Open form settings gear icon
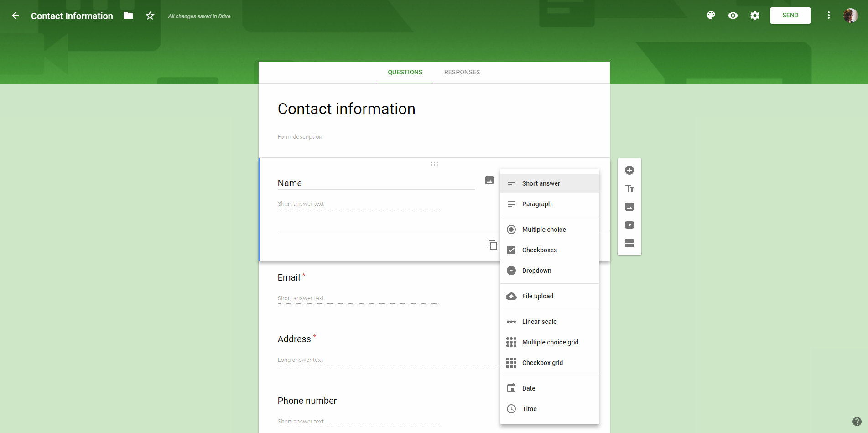This screenshot has width=868, height=433. coord(755,16)
